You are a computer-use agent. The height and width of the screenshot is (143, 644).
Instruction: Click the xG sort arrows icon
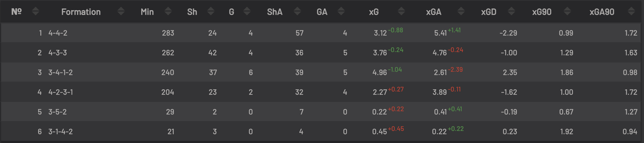point(401,12)
